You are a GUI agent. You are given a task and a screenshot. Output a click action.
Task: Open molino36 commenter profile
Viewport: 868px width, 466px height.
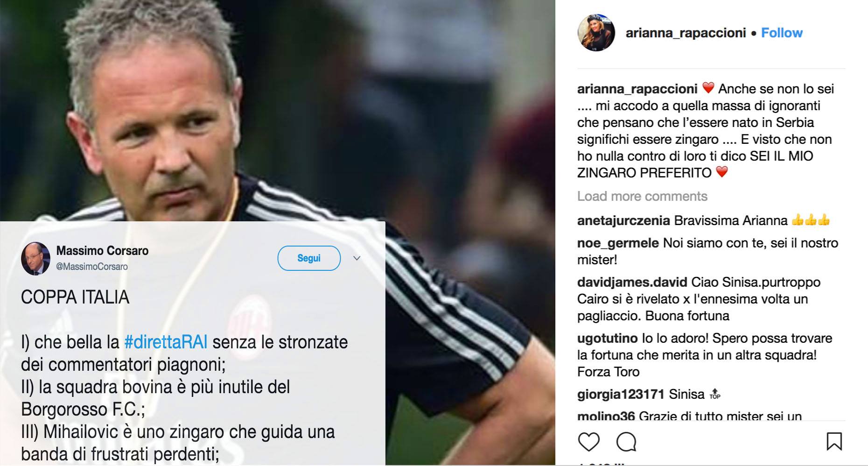point(606,416)
